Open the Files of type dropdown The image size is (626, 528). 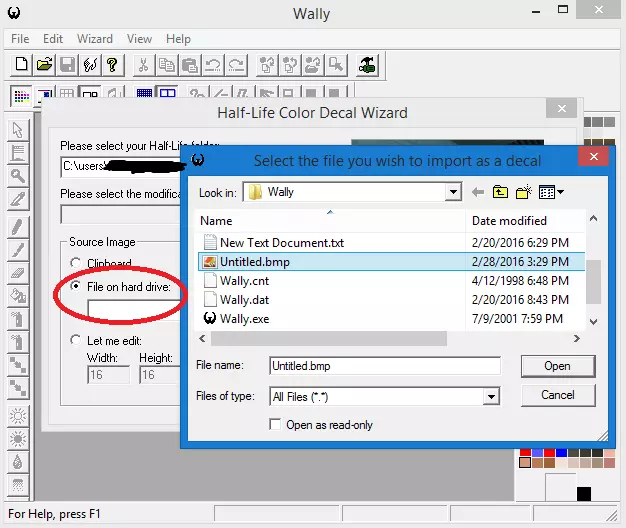[491, 397]
